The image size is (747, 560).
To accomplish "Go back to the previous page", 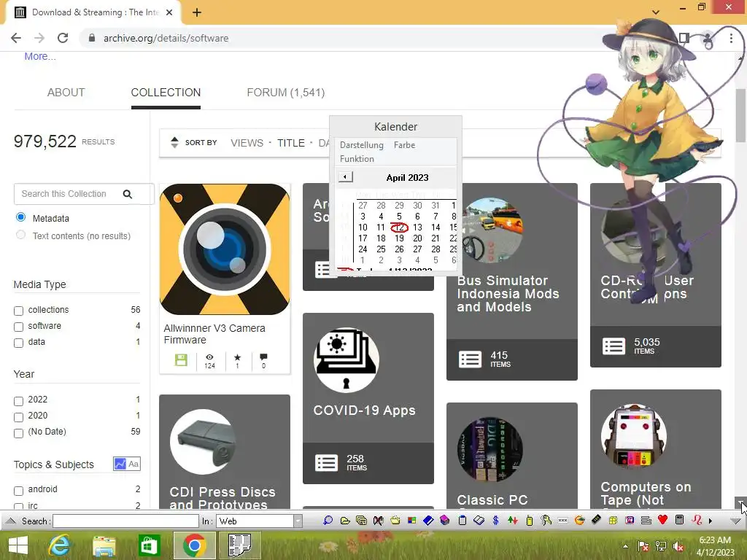I will tap(16, 38).
